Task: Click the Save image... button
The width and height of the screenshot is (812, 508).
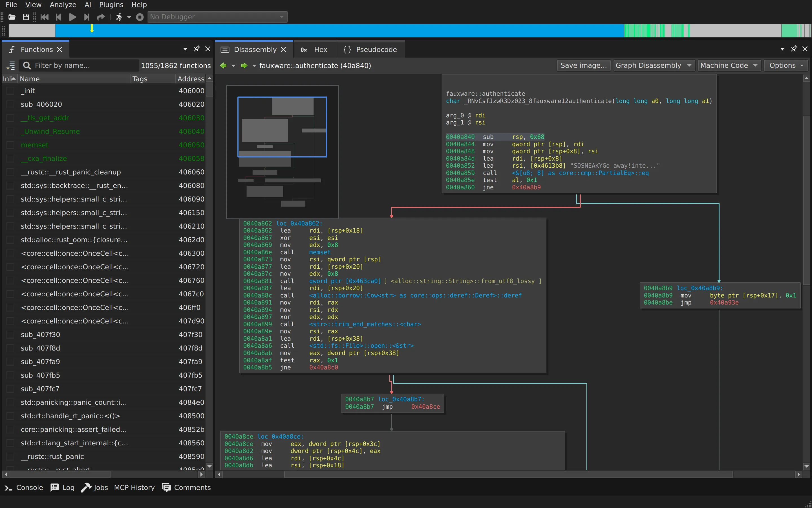Action: 584,65
